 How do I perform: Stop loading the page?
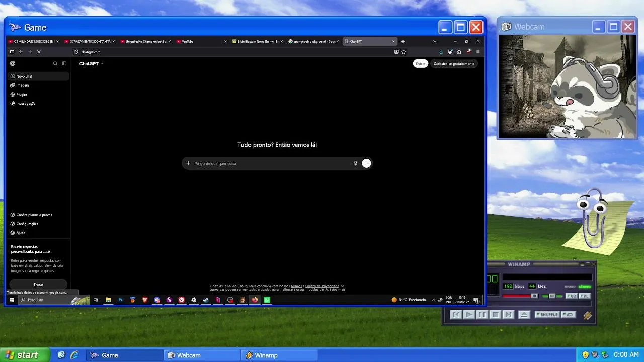(x=39, y=52)
